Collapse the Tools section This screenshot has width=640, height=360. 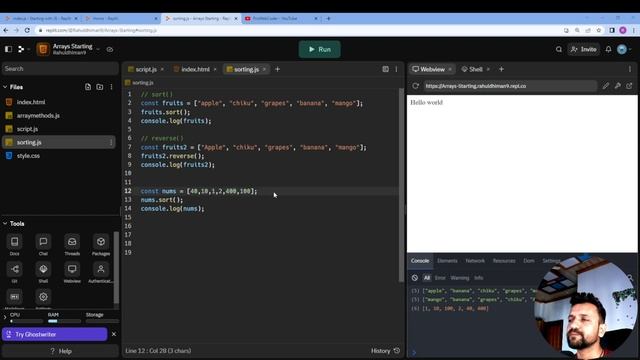pyautogui.click(x=5, y=224)
